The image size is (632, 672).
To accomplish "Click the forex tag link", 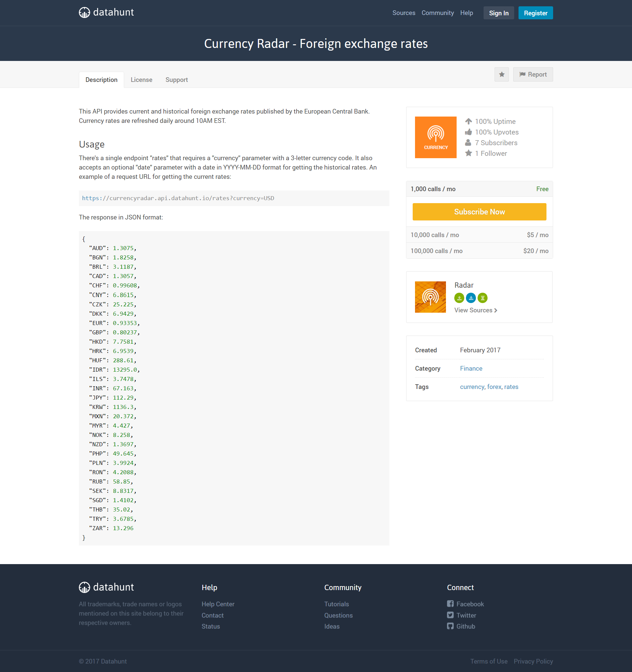I will point(494,387).
